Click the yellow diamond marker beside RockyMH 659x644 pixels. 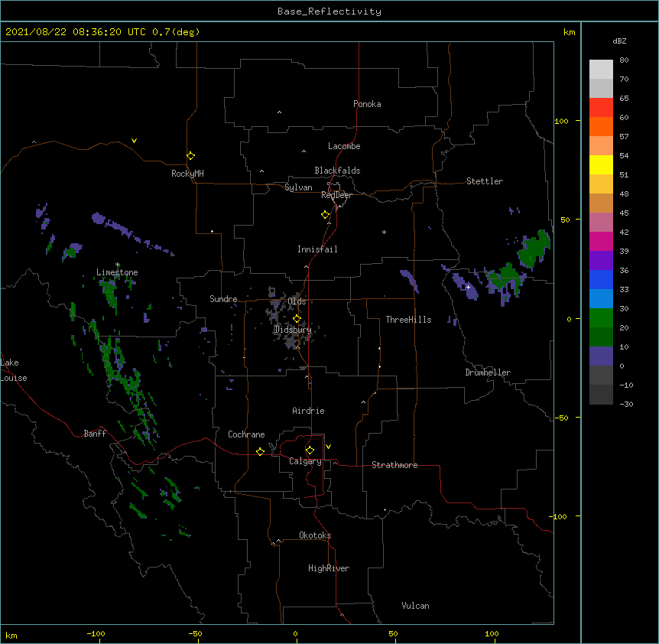point(191,156)
